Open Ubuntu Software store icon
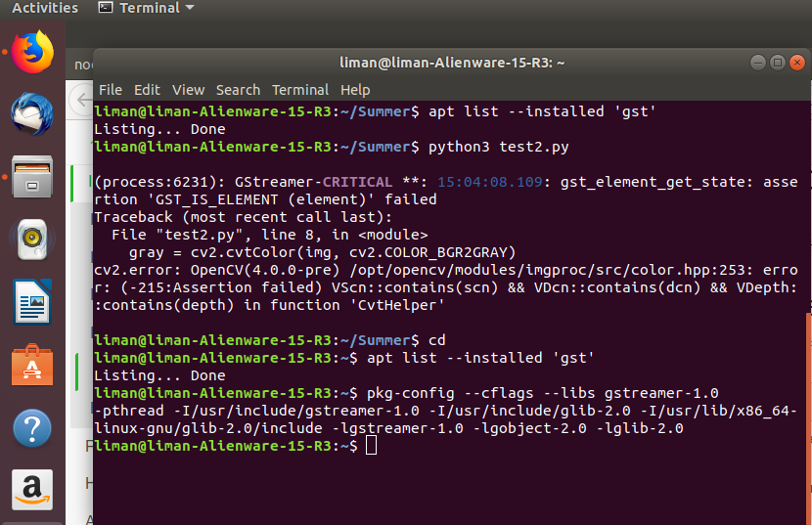The image size is (812, 525). tap(32, 366)
